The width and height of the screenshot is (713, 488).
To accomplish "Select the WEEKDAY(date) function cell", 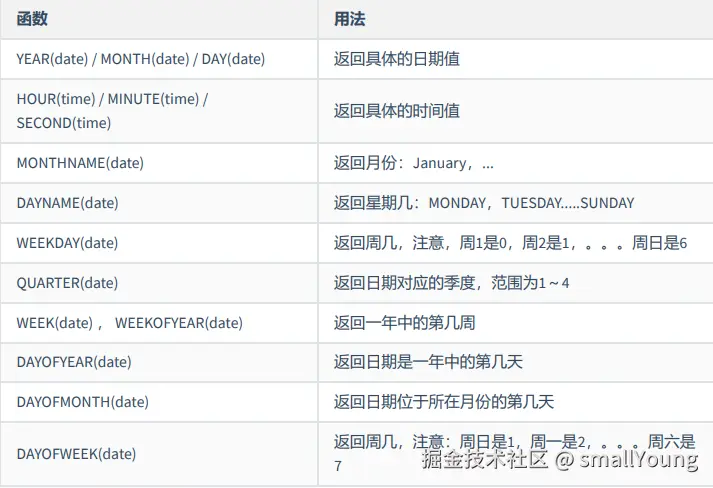I will tap(67, 243).
